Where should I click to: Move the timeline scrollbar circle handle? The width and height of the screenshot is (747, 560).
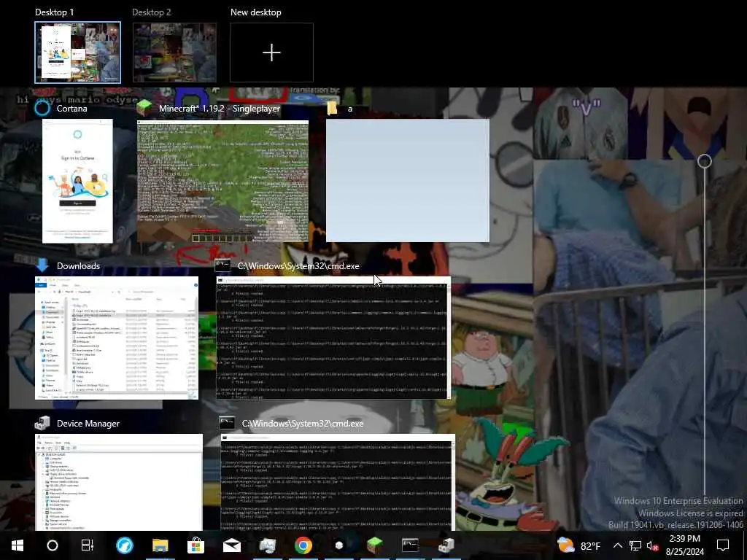pyautogui.click(x=705, y=161)
